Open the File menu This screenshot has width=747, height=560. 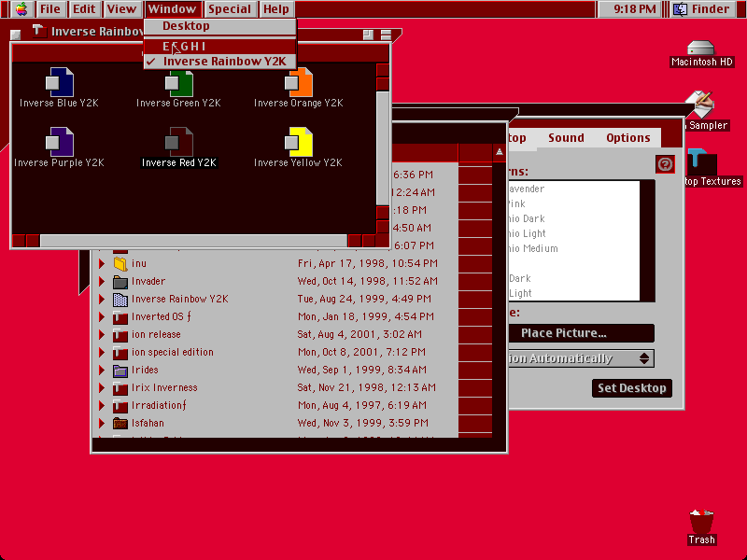pyautogui.click(x=50, y=9)
